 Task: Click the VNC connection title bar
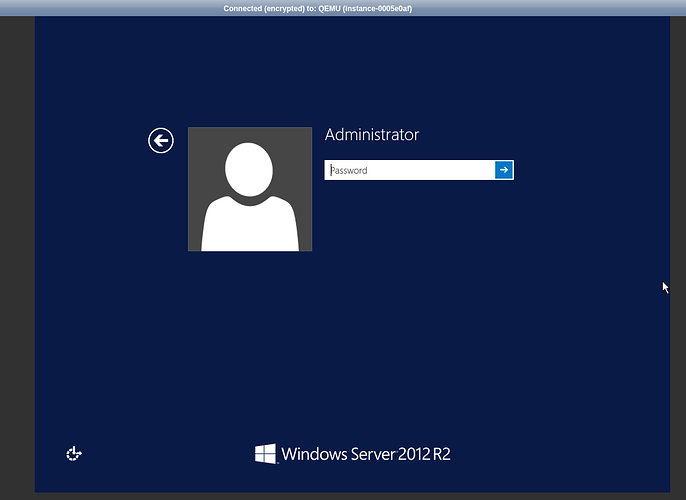pos(343,8)
